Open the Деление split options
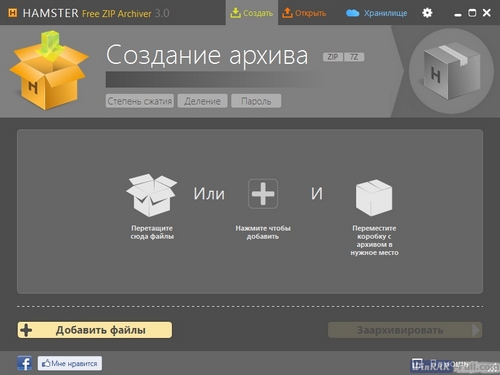 coord(202,101)
